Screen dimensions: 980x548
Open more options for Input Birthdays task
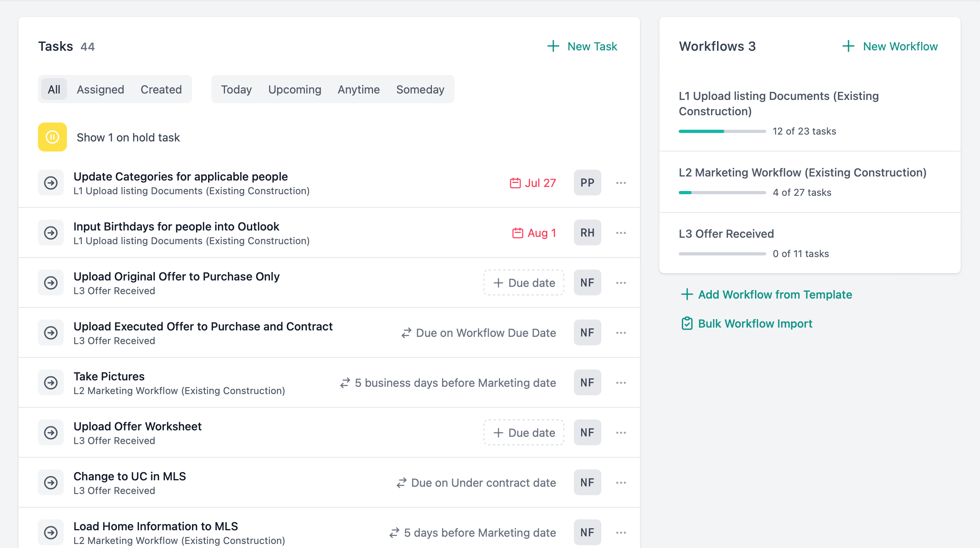pyautogui.click(x=621, y=233)
